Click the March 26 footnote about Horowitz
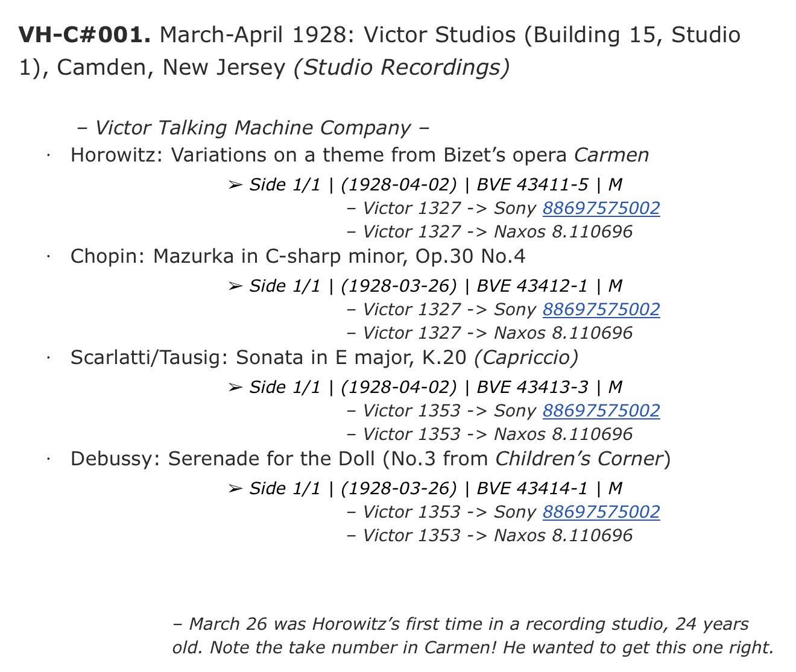796x672 pixels. (472, 635)
